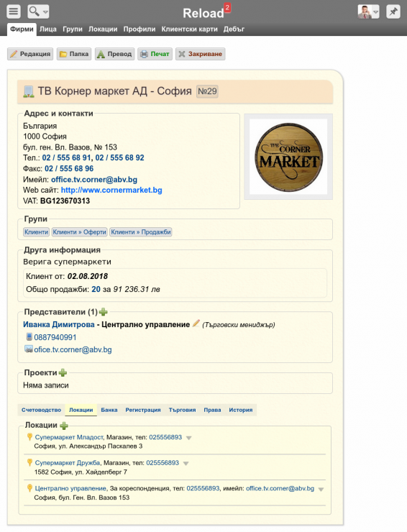Select the Търговия tab

point(182,410)
